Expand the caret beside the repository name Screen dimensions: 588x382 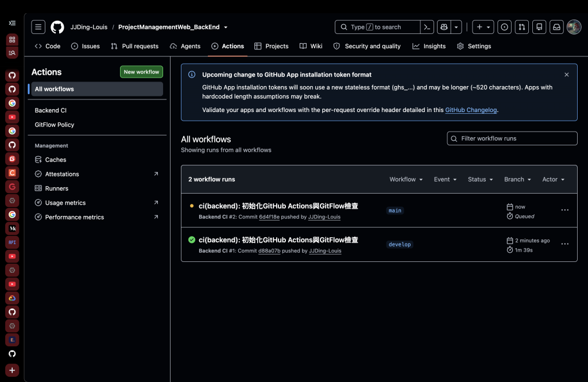[x=226, y=28]
